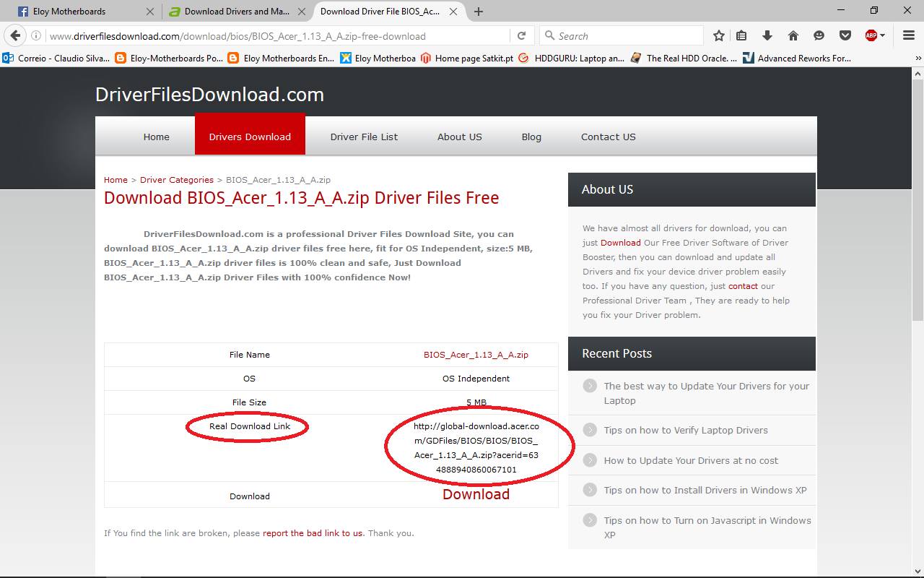The height and width of the screenshot is (578, 924).
Task: Open Home page Satkit.pt bookmark
Action: pyautogui.click(x=466, y=59)
